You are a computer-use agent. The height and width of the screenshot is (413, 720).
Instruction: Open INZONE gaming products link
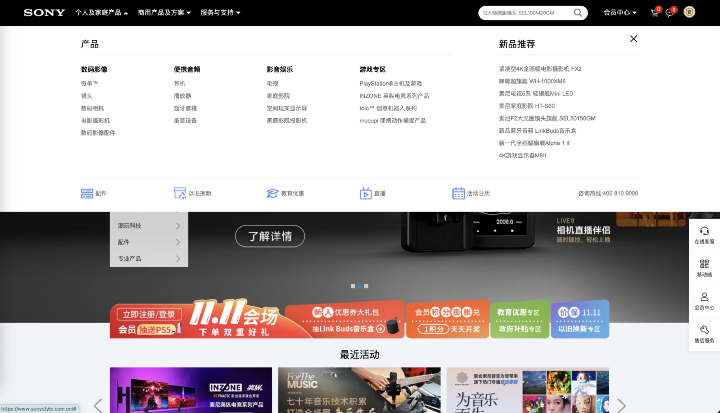point(394,96)
